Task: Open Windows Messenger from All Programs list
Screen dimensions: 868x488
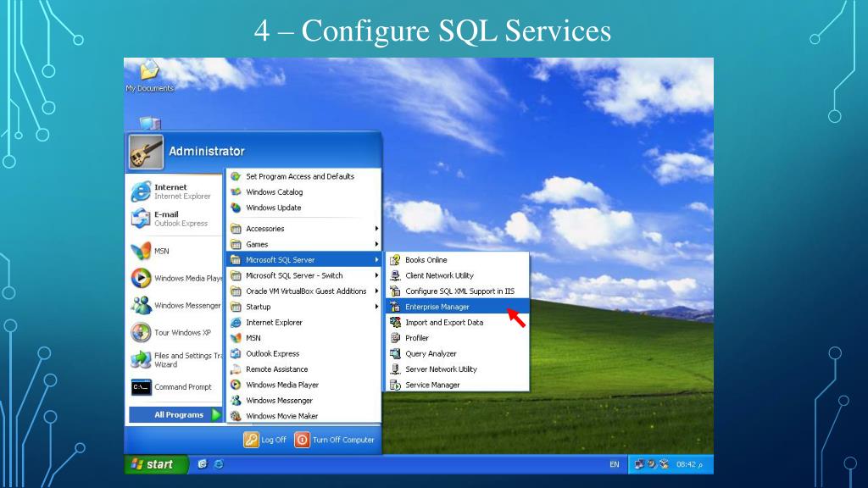Action: tap(304, 401)
